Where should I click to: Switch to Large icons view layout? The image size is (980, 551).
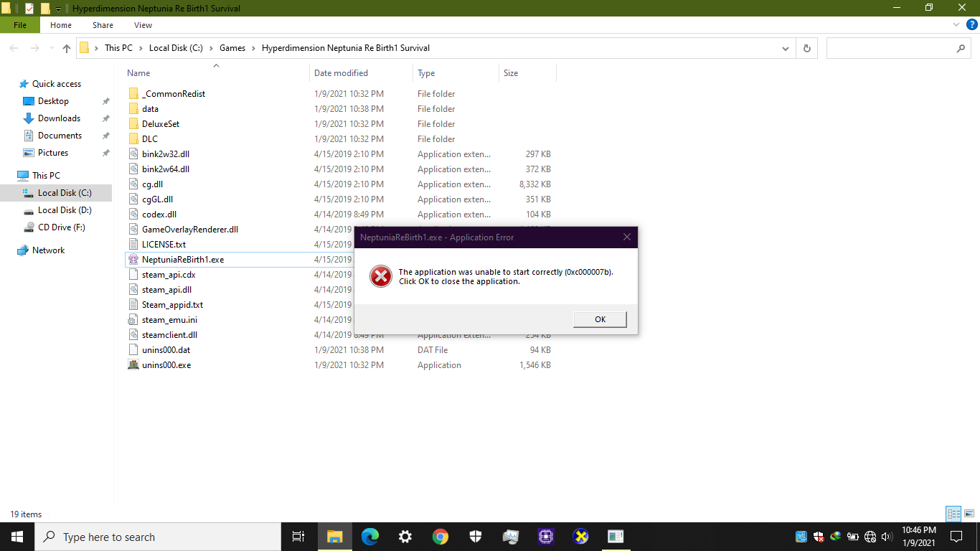(969, 514)
